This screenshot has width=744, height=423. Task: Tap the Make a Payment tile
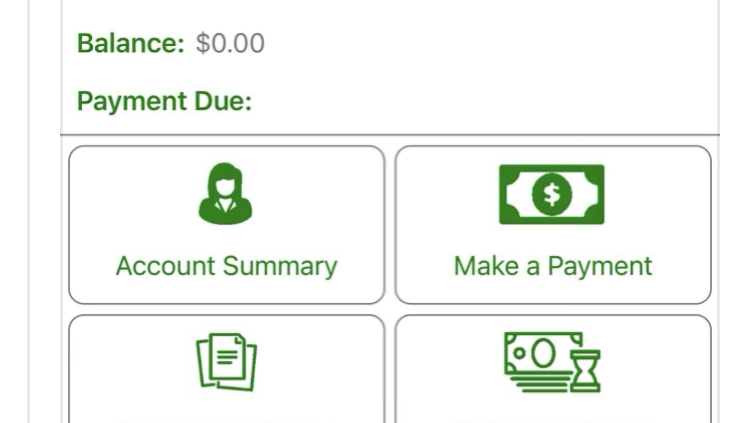click(553, 225)
